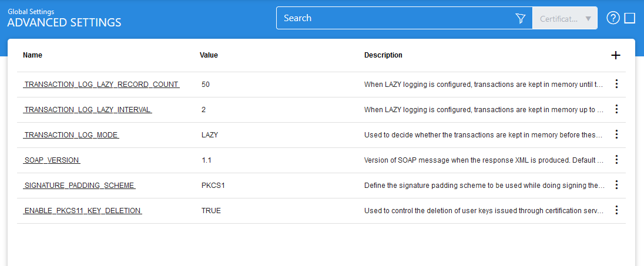644x266 pixels.
Task: Open the TRANSACTION_LOG_LAZY_RECORD_COUNT setting link
Action: (101, 85)
